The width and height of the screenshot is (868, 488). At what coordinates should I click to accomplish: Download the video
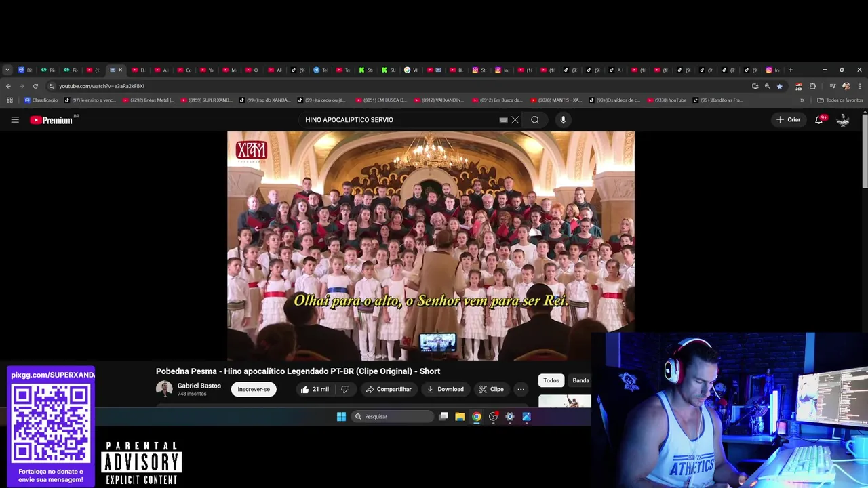(445, 390)
